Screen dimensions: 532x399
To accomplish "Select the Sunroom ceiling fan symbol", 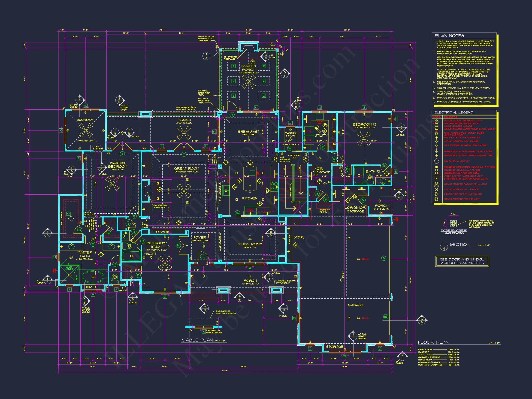I will coord(85,131).
